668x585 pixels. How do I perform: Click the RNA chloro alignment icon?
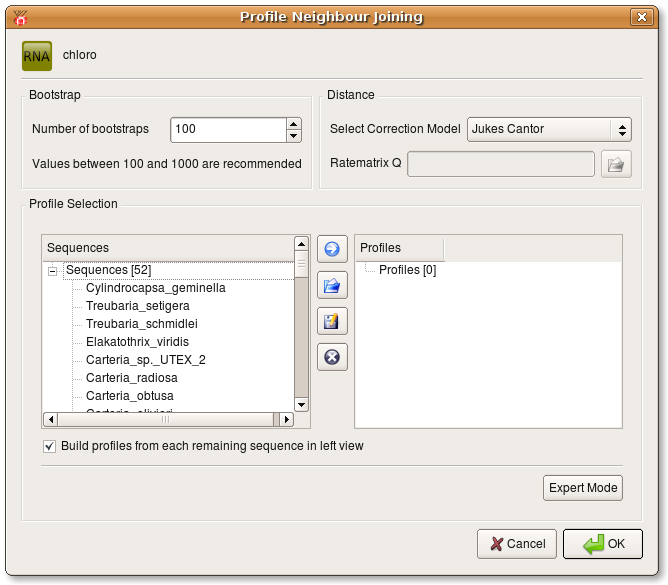tap(37, 56)
